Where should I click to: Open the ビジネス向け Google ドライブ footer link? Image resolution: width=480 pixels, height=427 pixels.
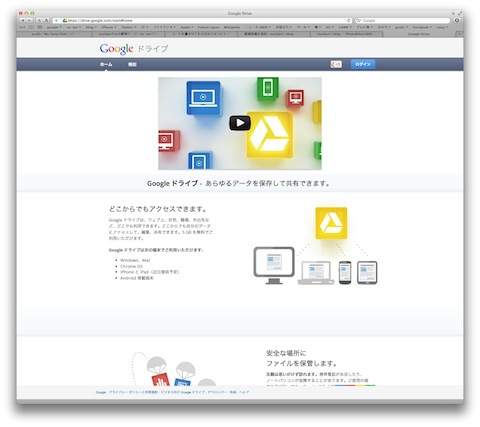pyautogui.click(x=183, y=392)
